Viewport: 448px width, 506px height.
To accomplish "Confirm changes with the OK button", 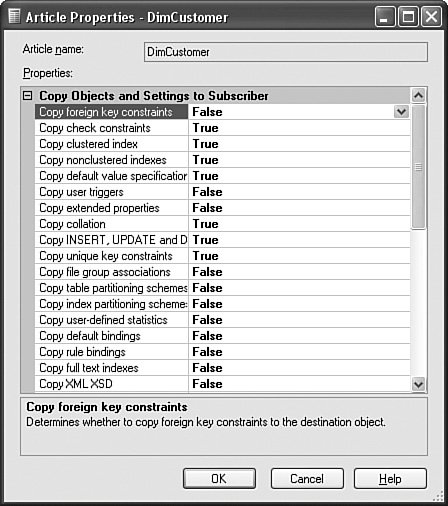I will coord(219,479).
